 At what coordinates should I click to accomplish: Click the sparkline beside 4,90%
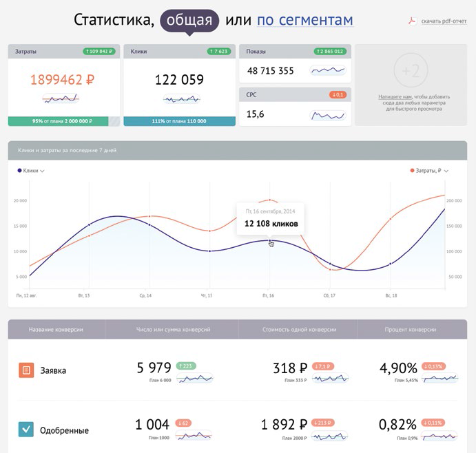pyautogui.click(x=440, y=378)
